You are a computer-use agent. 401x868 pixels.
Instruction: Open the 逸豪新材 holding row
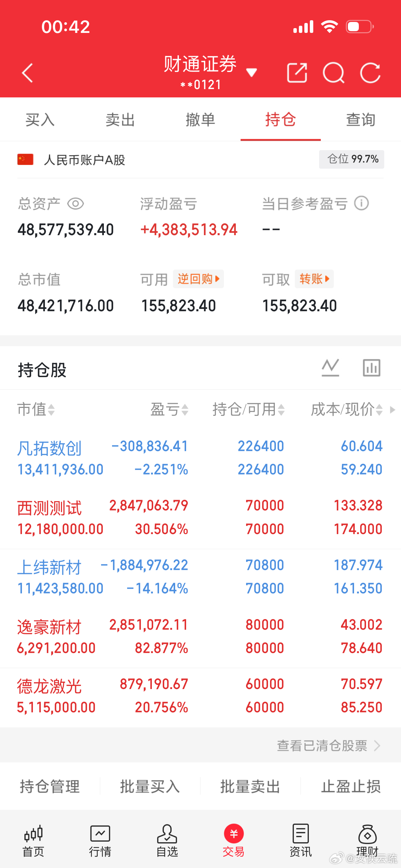coord(200,637)
